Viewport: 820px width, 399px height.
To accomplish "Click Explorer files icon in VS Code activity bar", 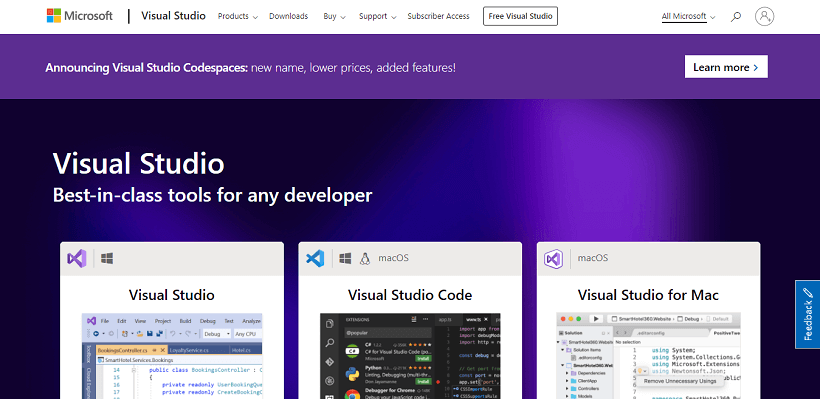I will click(329, 324).
